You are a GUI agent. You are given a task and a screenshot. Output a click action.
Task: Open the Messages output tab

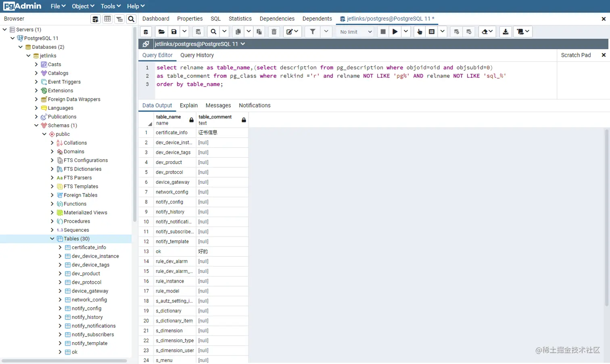(218, 106)
